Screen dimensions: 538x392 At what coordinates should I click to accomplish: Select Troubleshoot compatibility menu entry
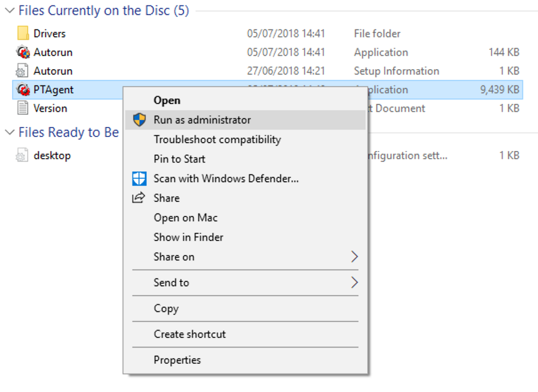coord(217,139)
